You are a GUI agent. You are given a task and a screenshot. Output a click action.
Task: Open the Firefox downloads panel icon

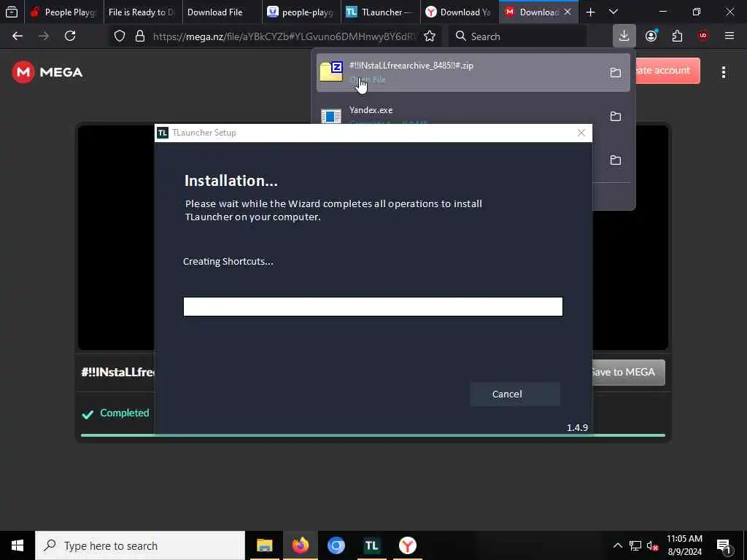pyautogui.click(x=624, y=36)
